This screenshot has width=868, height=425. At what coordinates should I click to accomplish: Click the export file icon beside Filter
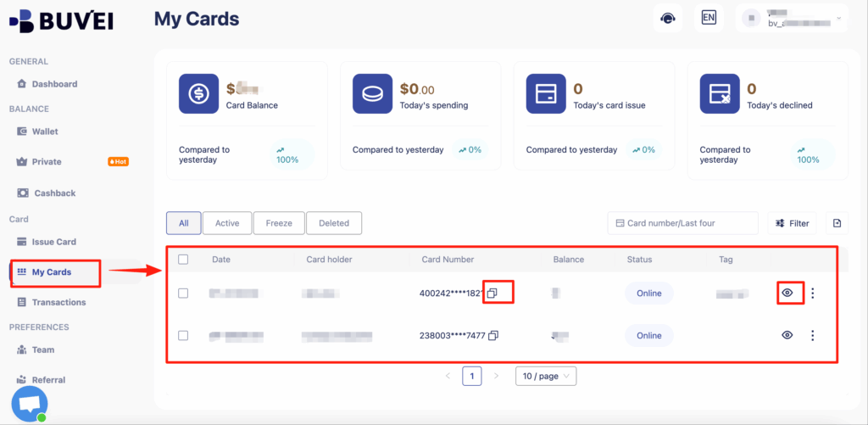837,223
